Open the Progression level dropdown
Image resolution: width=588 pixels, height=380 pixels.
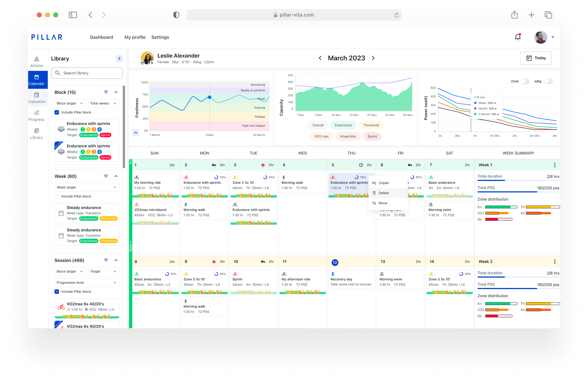point(86,283)
